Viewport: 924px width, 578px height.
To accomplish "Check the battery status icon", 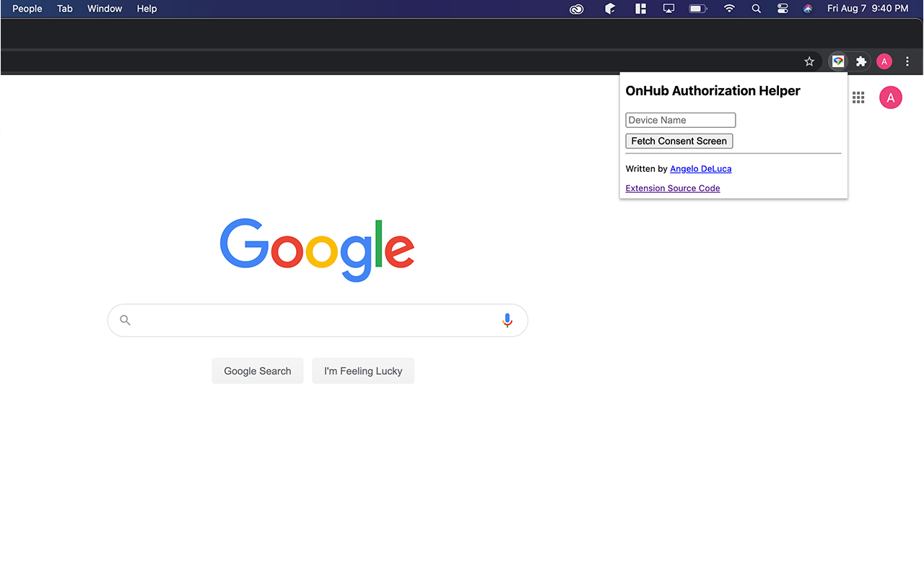I will pos(698,9).
